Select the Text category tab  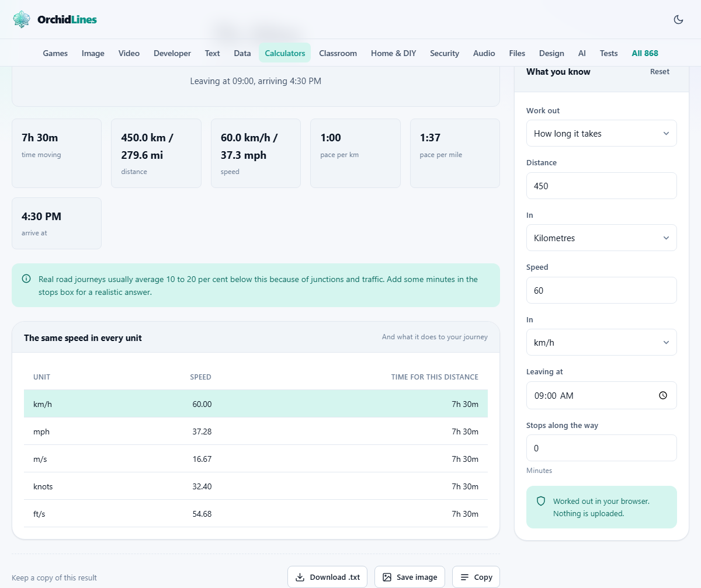pos(212,53)
